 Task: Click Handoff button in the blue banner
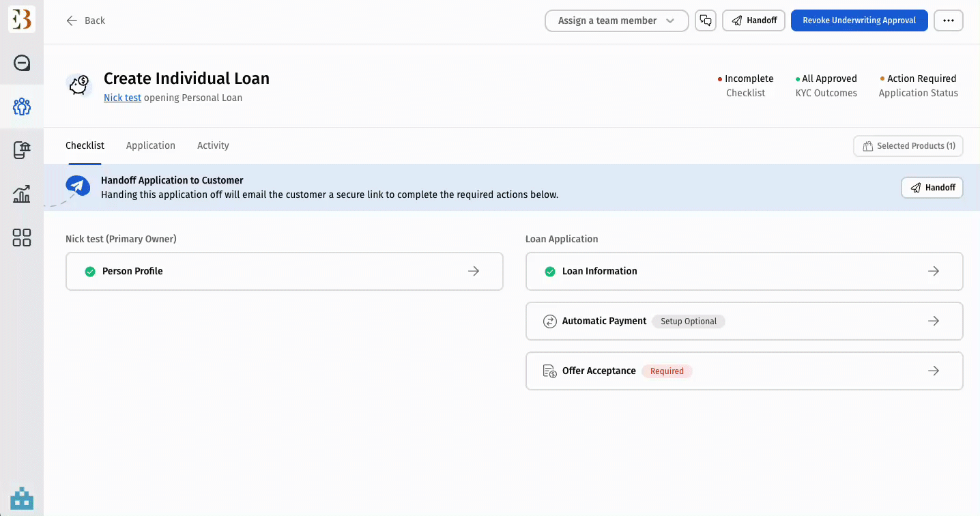click(932, 188)
